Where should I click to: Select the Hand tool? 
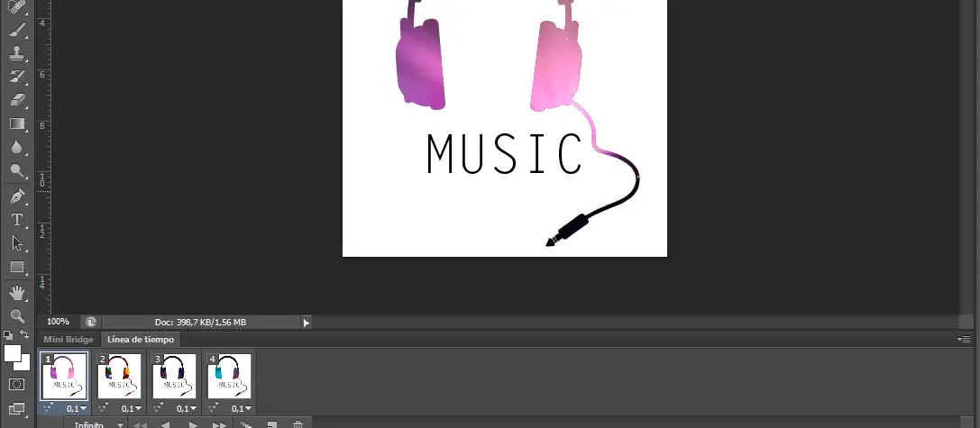17,293
